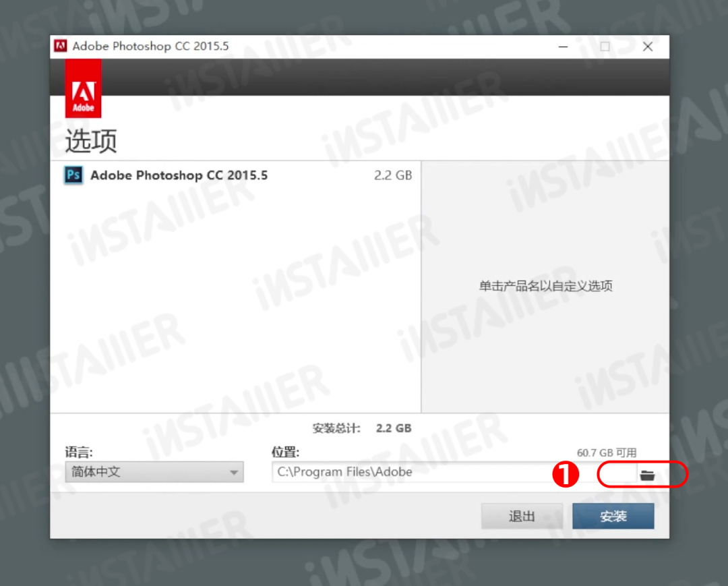Click the Adobe title bar app icon
728x586 pixels.
pyautogui.click(x=61, y=46)
